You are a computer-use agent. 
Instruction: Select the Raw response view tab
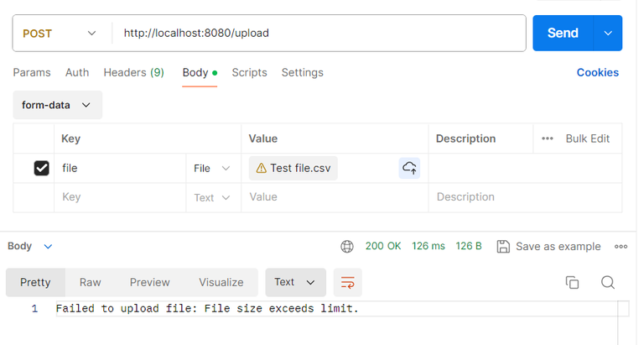point(91,282)
